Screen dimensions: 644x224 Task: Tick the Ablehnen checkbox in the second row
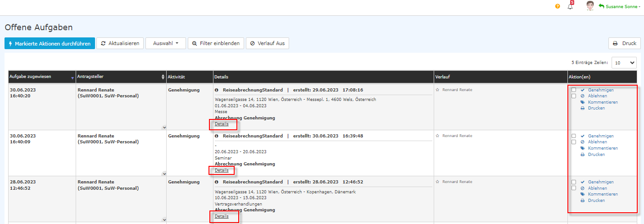coord(573,142)
